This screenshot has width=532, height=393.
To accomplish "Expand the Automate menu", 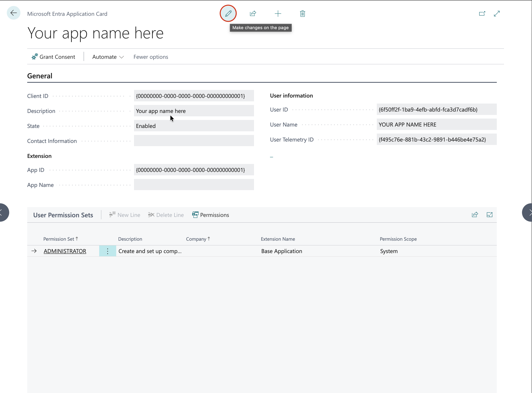I will pyautogui.click(x=108, y=57).
